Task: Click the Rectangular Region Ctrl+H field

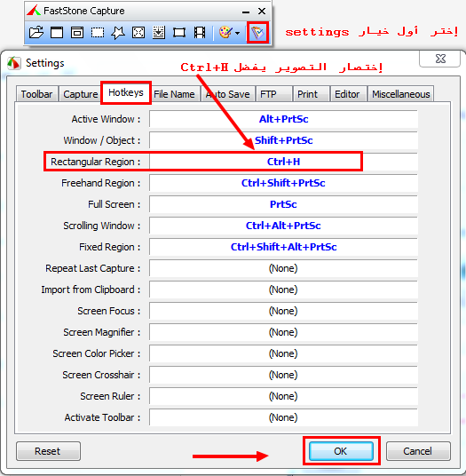Action: 283,162
